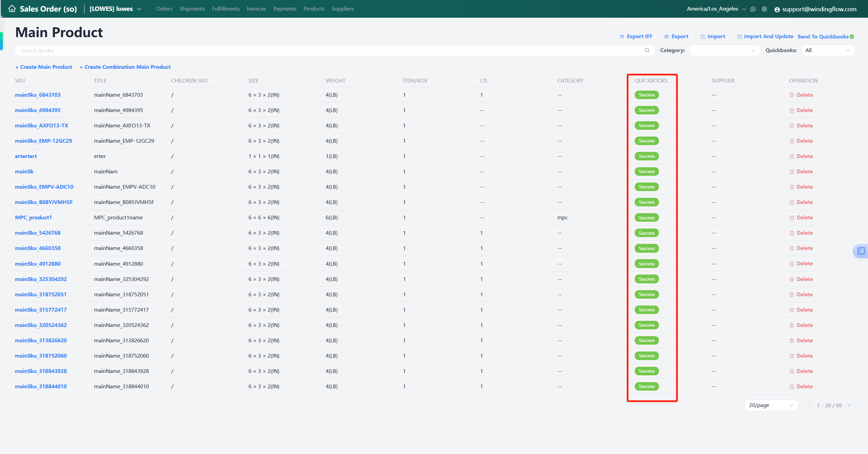868x454 pixels.
Task: Click the Export IFF button
Action: click(x=636, y=36)
